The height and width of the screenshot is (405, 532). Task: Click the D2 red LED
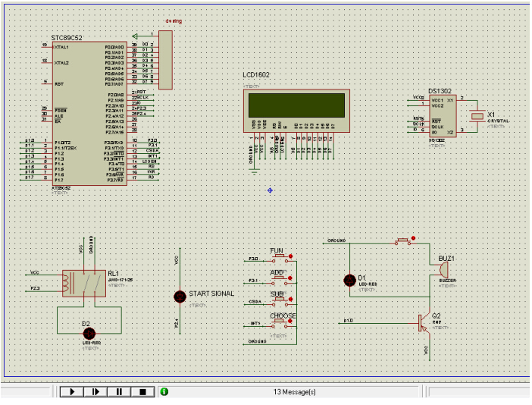point(89,333)
